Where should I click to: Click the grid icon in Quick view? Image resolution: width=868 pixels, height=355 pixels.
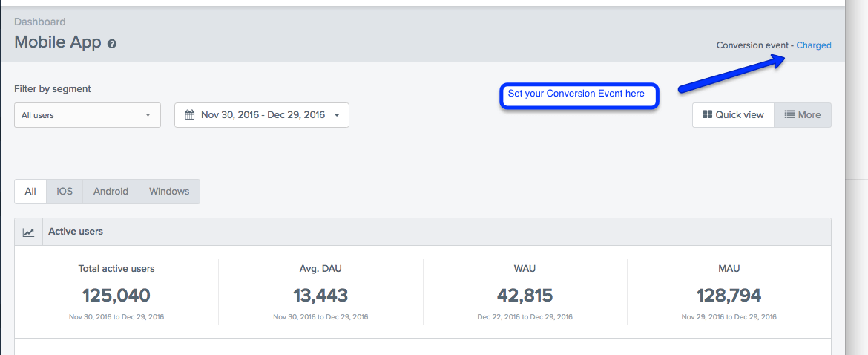(x=708, y=115)
